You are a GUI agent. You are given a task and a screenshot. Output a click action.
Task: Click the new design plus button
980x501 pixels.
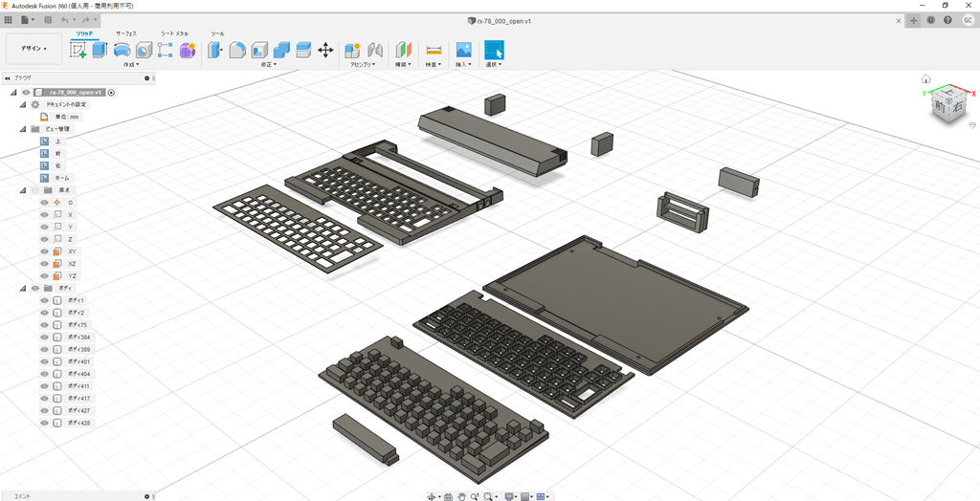tap(914, 19)
